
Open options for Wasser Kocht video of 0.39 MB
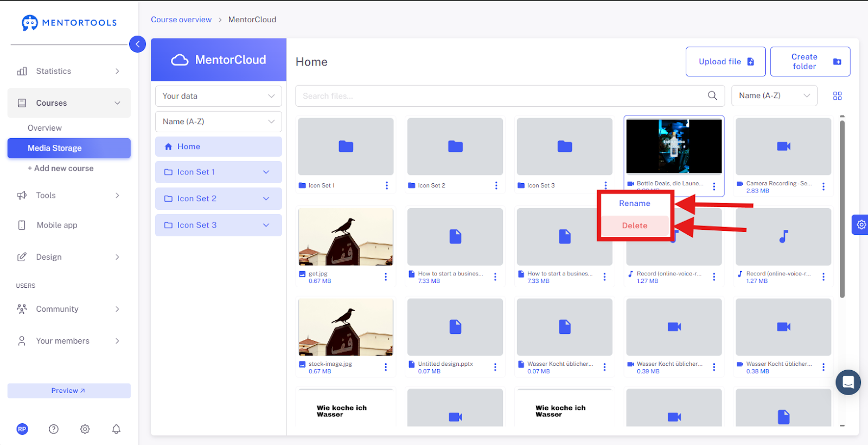714,367
